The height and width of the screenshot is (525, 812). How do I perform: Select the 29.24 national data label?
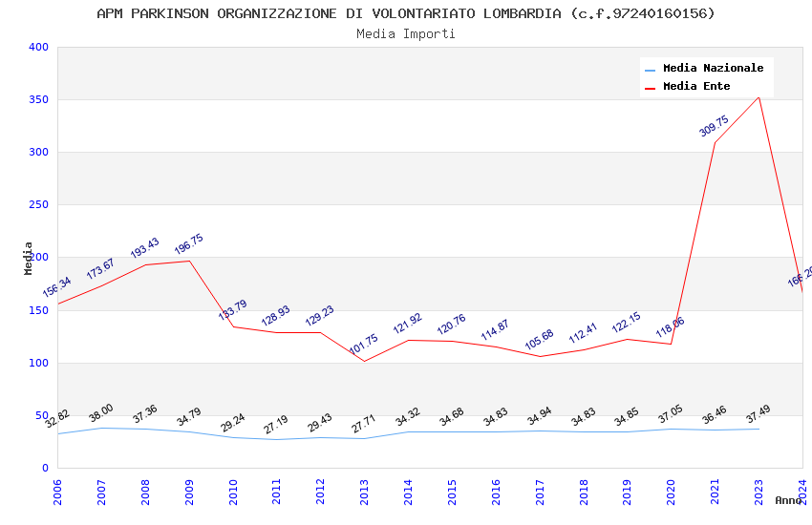tap(232, 423)
